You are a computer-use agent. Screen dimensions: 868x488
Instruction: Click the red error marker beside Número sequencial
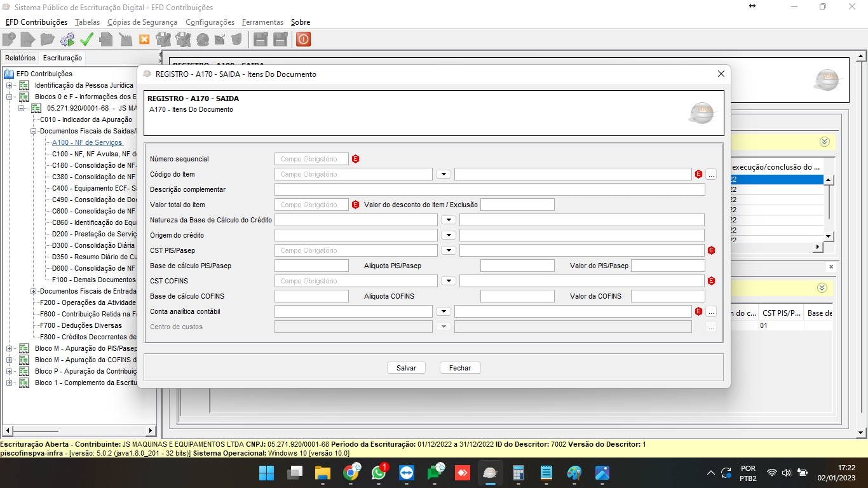(355, 159)
